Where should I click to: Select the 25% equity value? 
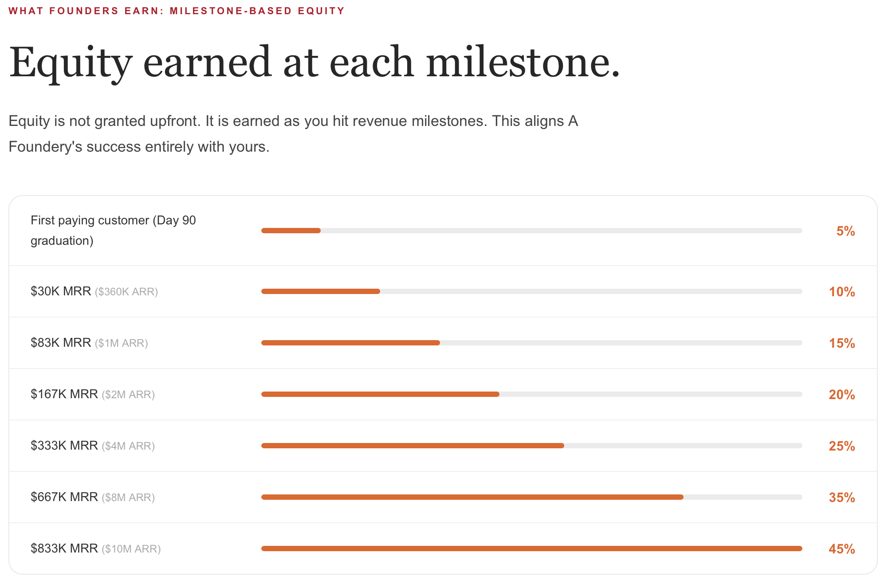coord(842,446)
